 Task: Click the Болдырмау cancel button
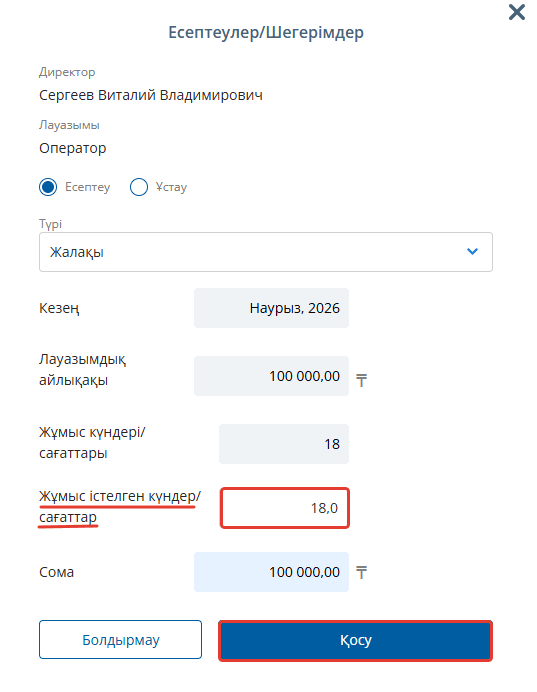(120, 639)
